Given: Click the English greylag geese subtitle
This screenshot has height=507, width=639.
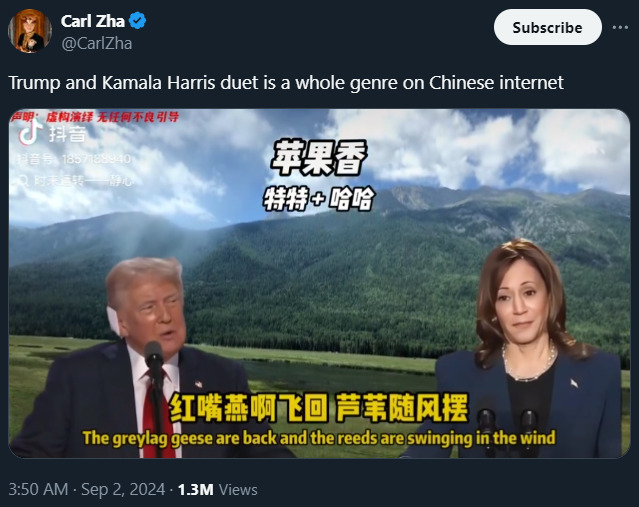Looking at the screenshot, I should [319, 438].
